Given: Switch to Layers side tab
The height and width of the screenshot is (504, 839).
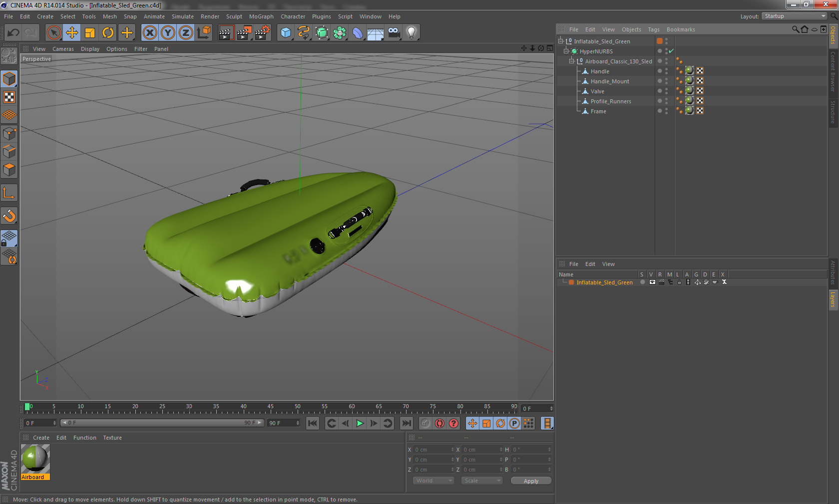Looking at the screenshot, I should click(x=833, y=300).
